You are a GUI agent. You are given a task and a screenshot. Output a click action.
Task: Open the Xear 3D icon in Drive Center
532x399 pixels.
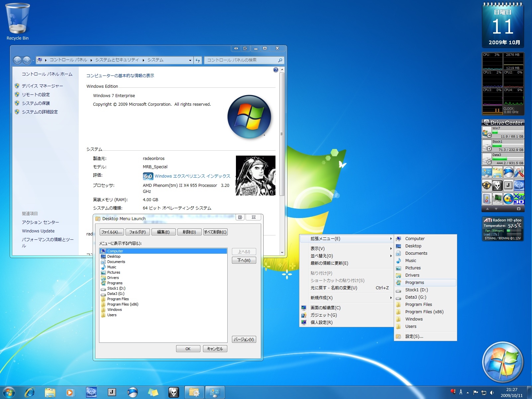[519, 199]
